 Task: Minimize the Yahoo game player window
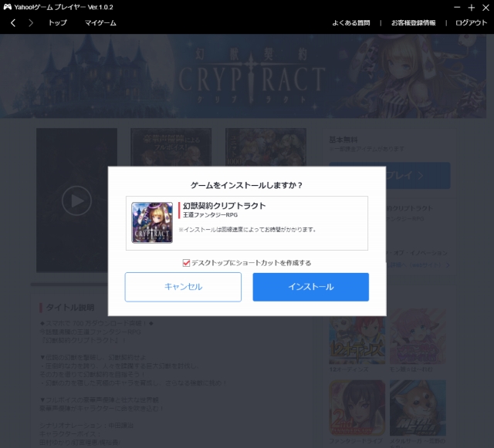pyautogui.click(x=457, y=7)
